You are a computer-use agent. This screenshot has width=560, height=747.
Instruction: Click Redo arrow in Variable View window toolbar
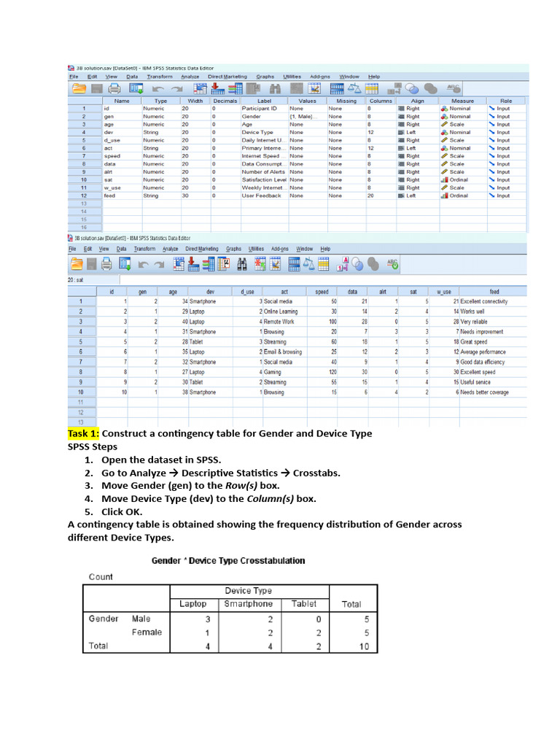[x=177, y=88]
